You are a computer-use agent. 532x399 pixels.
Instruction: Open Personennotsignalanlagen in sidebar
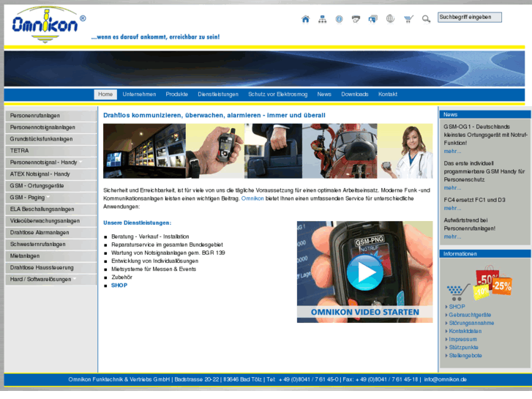(51, 127)
